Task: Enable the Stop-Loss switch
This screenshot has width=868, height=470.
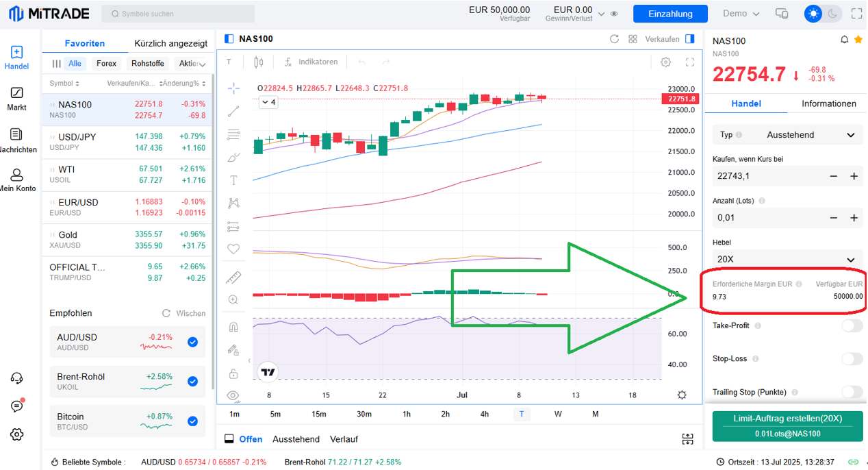Action: [x=852, y=358]
